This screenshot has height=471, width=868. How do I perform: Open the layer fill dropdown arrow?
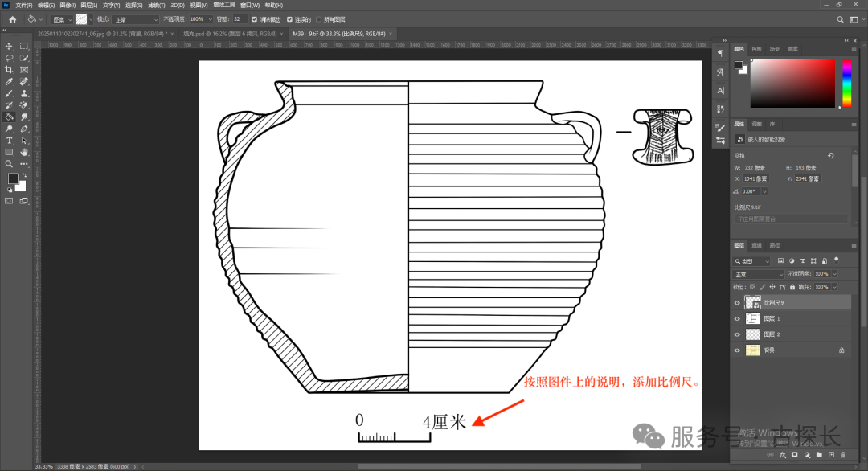(x=835, y=287)
